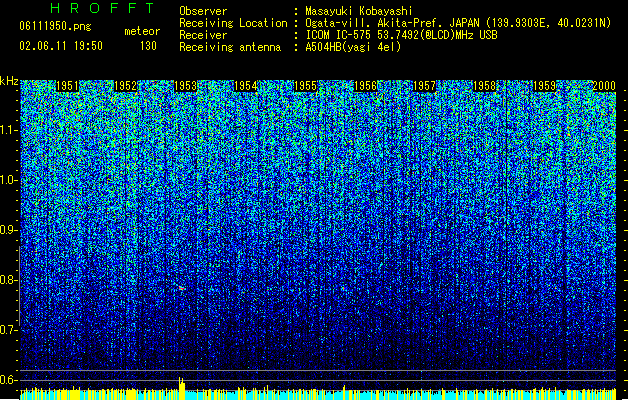
Task: Click the 'Receiver' field label
Action: tap(203, 35)
